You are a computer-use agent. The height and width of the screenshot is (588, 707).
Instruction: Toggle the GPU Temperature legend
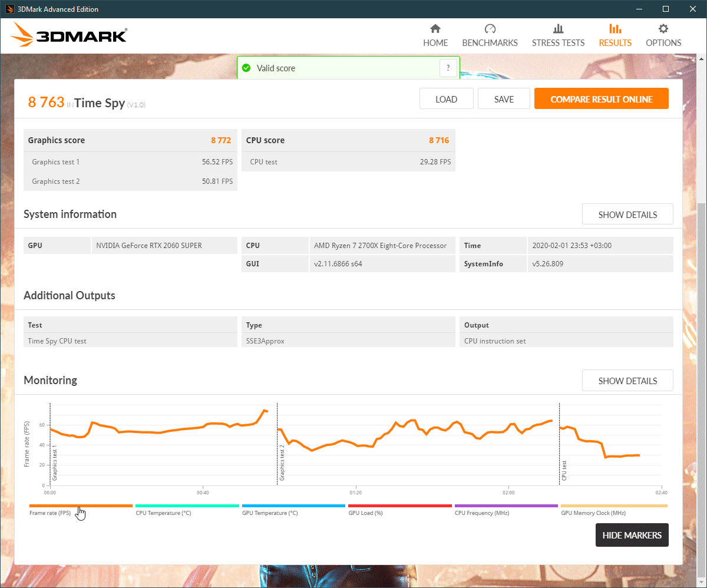(293, 510)
